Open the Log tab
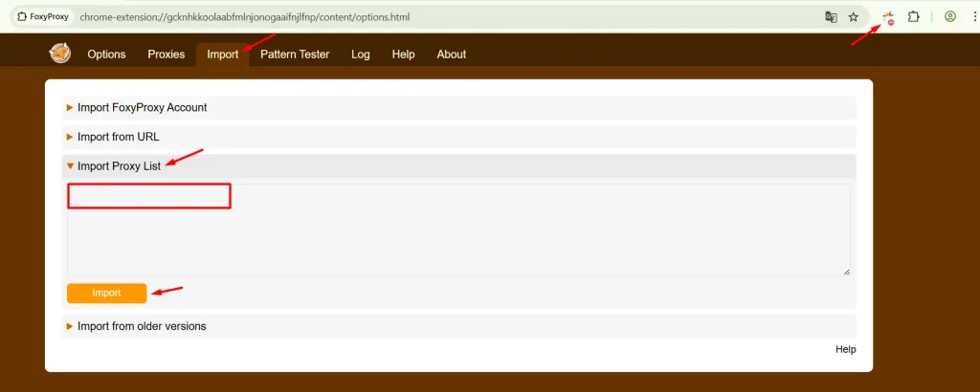Screen dimensions: 980x392 (x=361, y=54)
